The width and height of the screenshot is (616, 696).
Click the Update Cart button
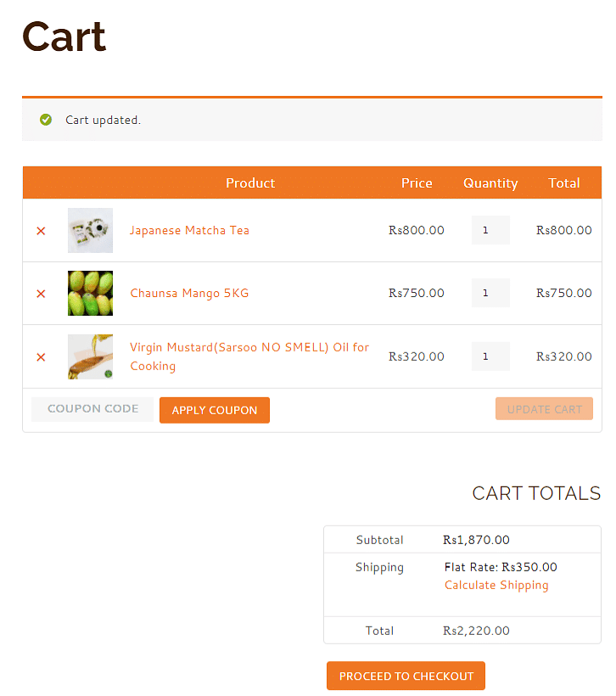544,409
